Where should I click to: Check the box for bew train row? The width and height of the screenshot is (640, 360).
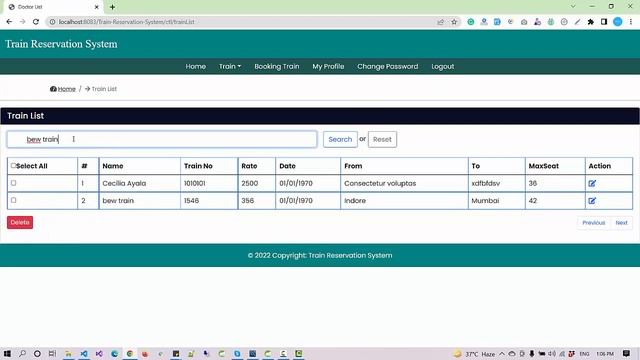click(13, 200)
